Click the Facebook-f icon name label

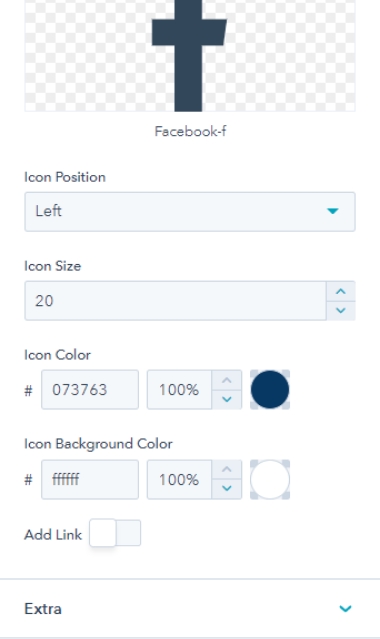pos(190,131)
